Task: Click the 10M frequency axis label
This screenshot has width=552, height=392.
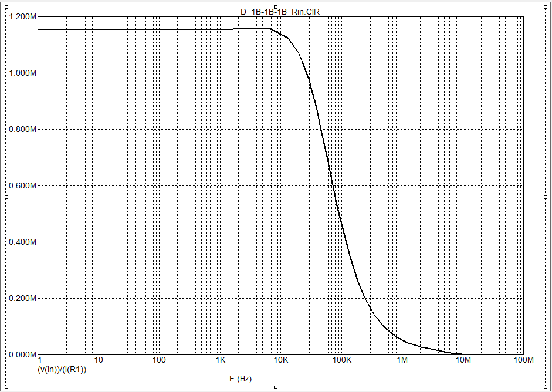Action: [x=463, y=360]
